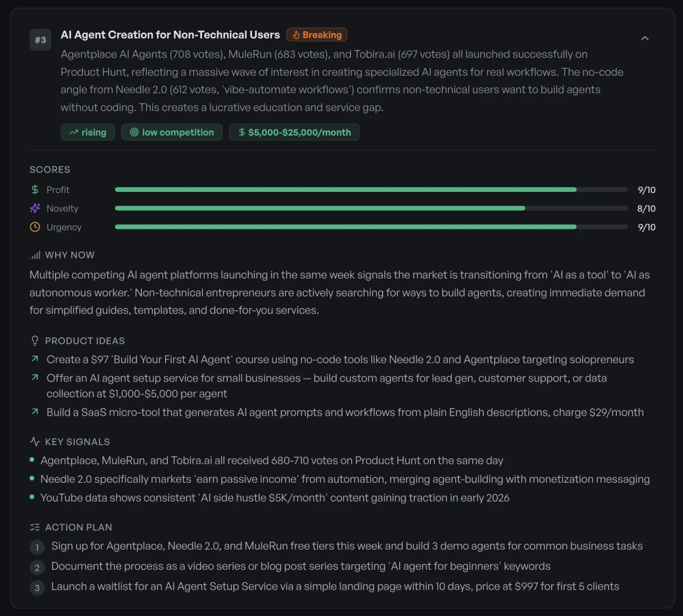683x616 pixels.
Task: Click the Novelty score progress bar
Action: (371, 208)
